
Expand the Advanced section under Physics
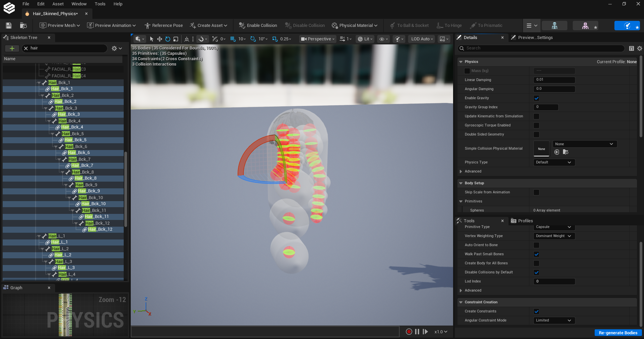coord(461,172)
